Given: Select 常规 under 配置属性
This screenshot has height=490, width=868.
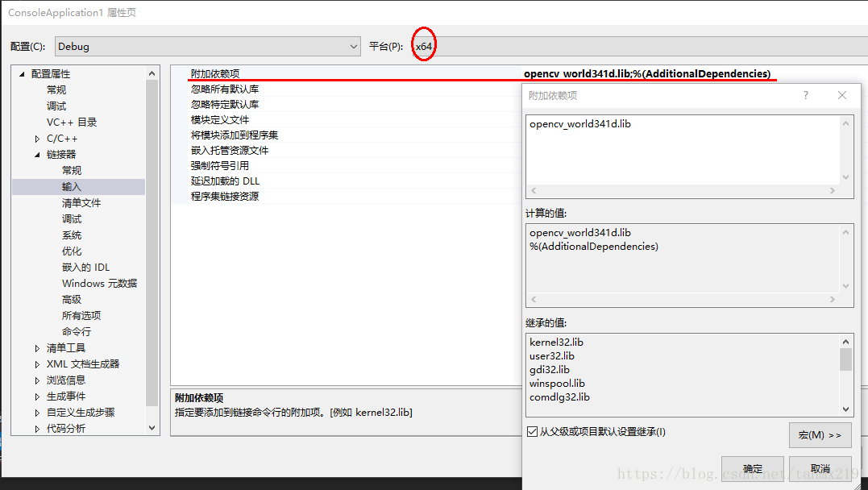Looking at the screenshot, I should coord(56,89).
